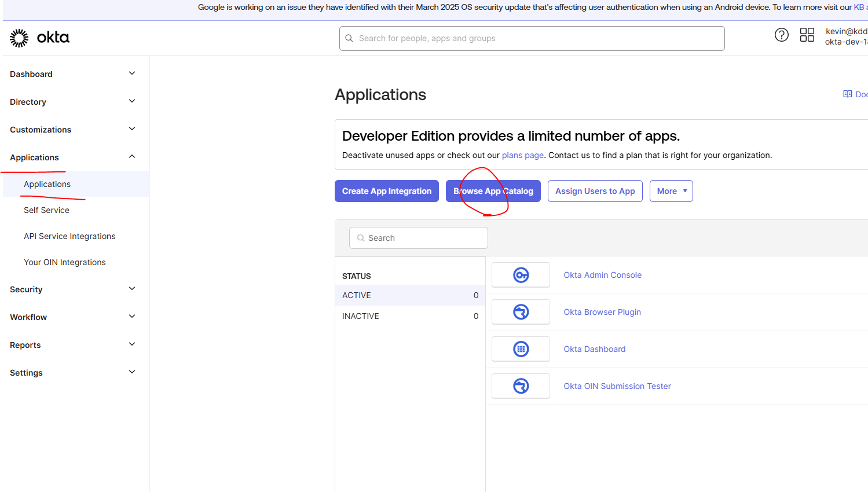This screenshot has height=492, width=868.
Task: Click the magnifier icon in top search bar
Action: pyautogui.click(x=349, y=38)
